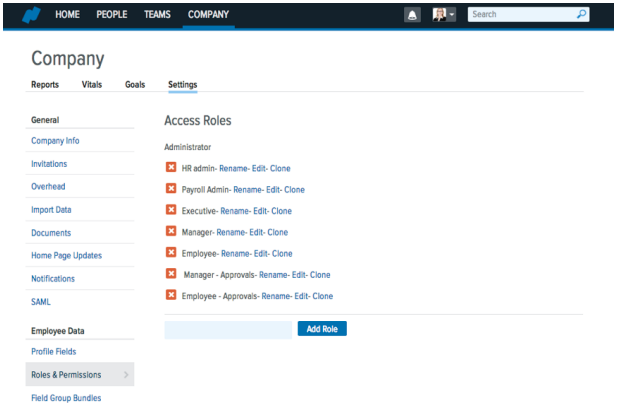Delete the HR admin role
Image resolution: width=618 pixels, height=415 pixels.
(x=171, y=167)
